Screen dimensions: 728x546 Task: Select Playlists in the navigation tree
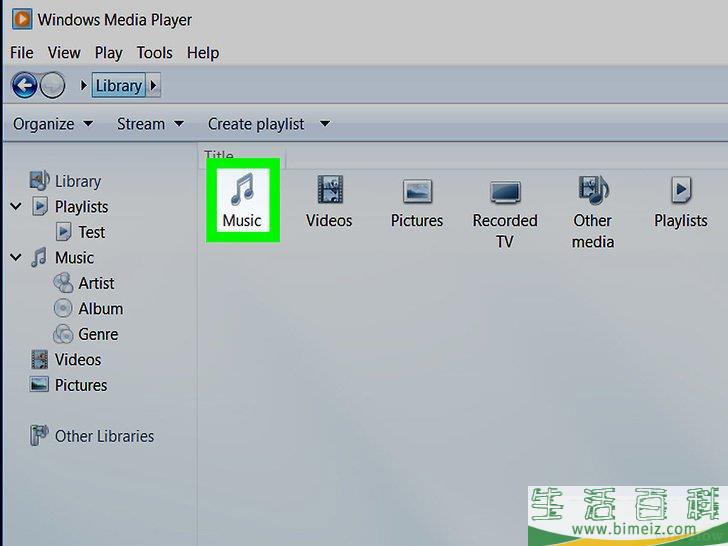tap(81, 207)
